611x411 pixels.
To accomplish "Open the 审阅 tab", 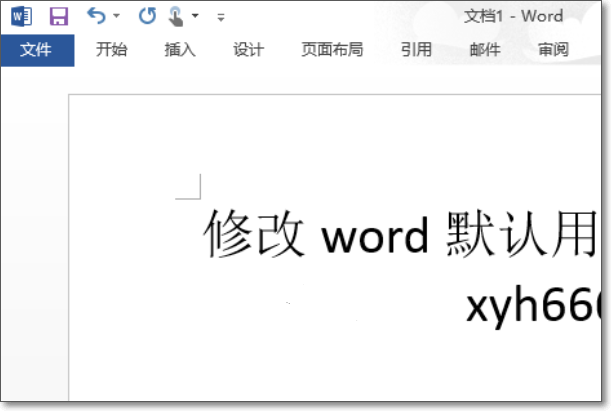I will click(x=553, y=50).
